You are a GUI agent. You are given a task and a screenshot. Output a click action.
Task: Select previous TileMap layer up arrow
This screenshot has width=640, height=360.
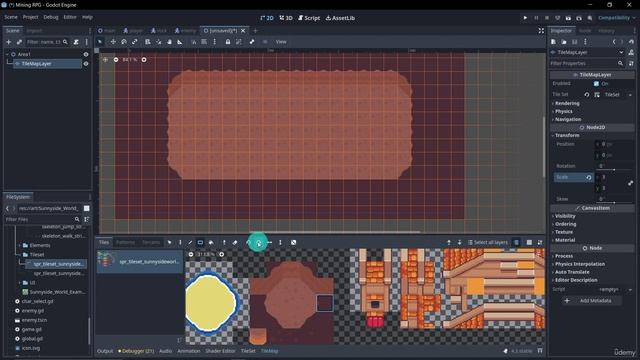[449, 242]
